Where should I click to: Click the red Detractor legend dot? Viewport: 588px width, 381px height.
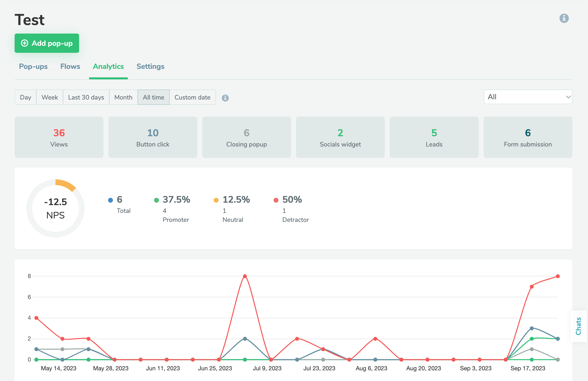point(276,200)
